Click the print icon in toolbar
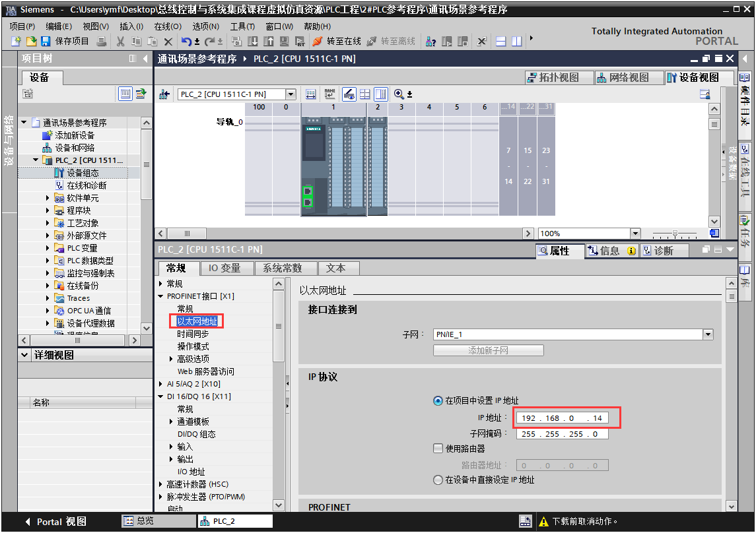Image resolution: width=756 pixels, height=533 pixels. 101,42
